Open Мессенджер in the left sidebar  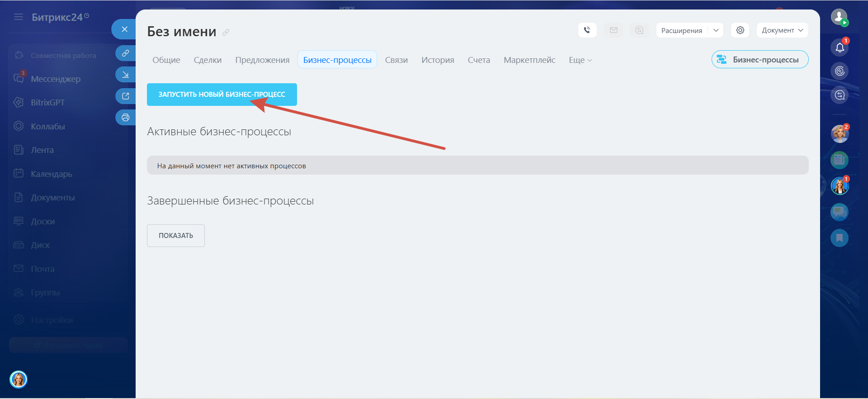point(56,79)
